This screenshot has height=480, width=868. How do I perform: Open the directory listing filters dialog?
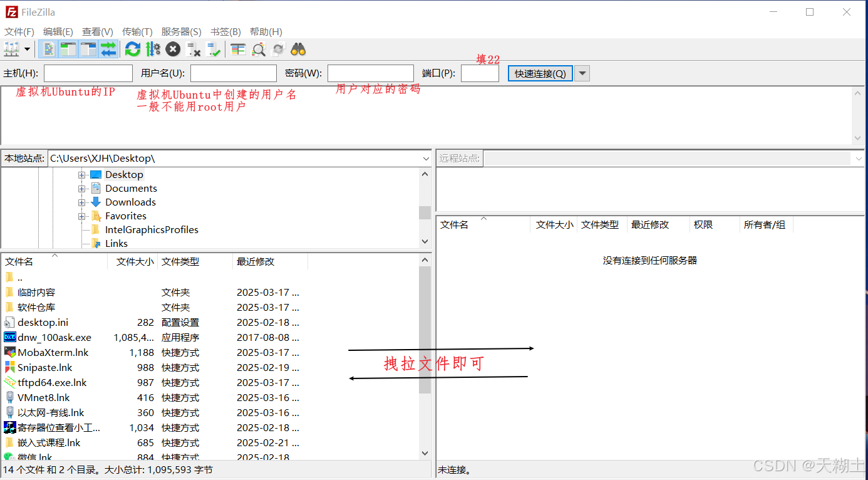tap(238, 49)
